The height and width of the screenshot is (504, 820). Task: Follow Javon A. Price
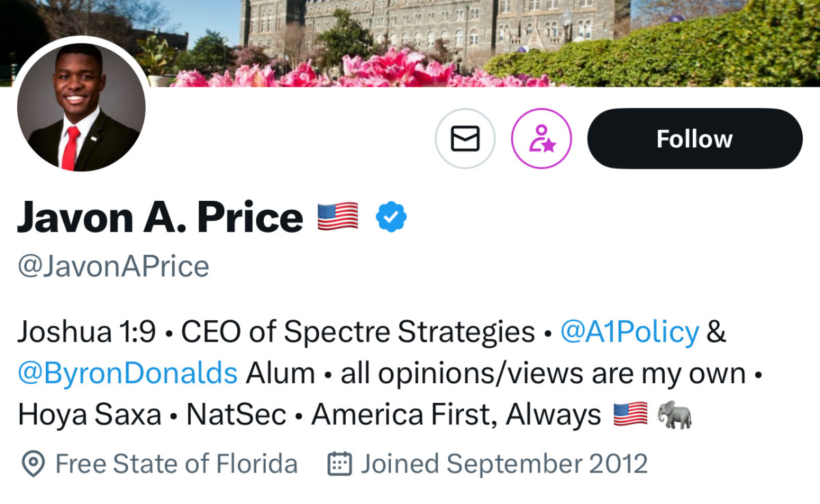(694, 139)
